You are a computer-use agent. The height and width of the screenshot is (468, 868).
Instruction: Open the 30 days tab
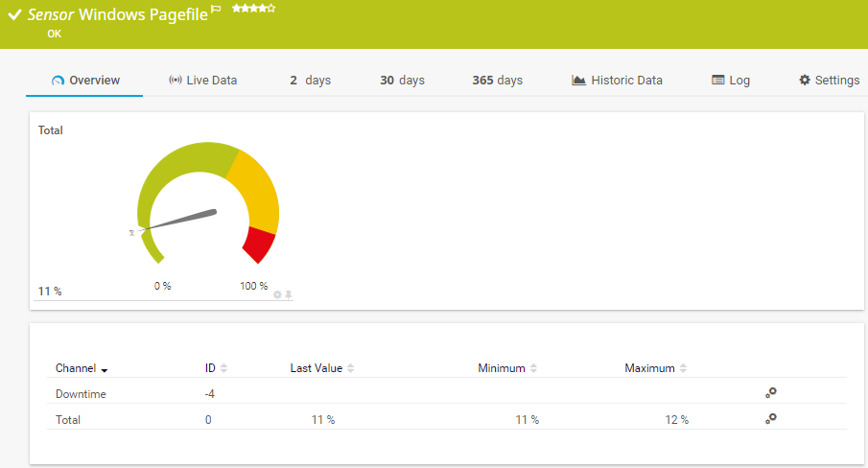pos(402,81)
